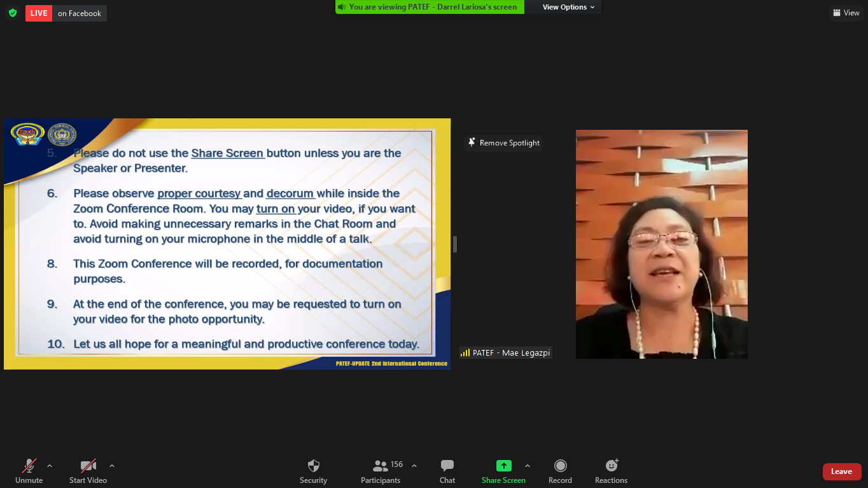
Task: Click the LIVE on Facebook indicator
Action: point(66,13)
